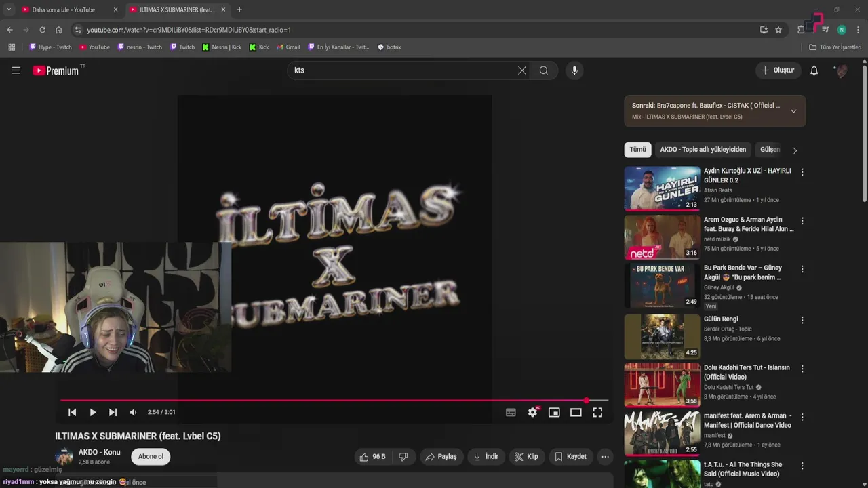868x488 pixels.
Task: Mute the player volume speaker icon
Action: tap(134, 412)
